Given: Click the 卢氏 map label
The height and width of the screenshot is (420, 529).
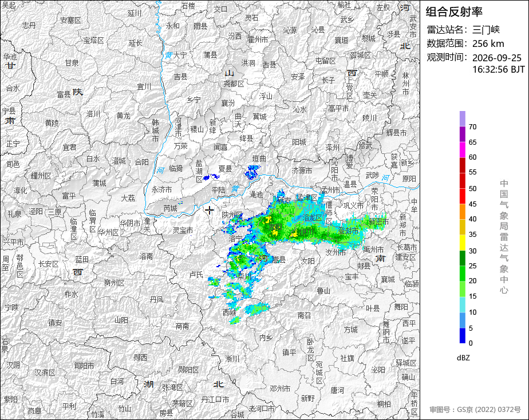Looking at the screenshot, I should click(x=196, y=275).
